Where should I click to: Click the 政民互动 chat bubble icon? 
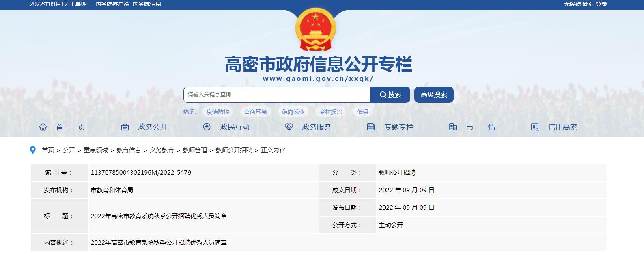coord(207,127)
